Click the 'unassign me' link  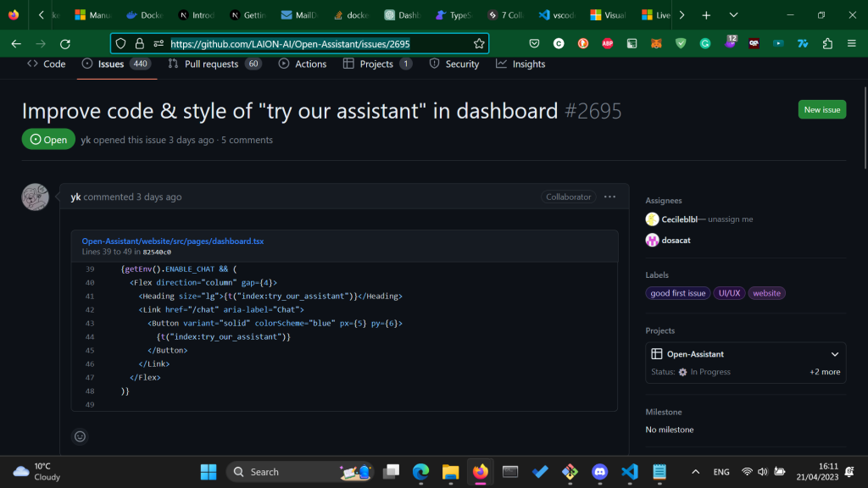click(730, 219)
